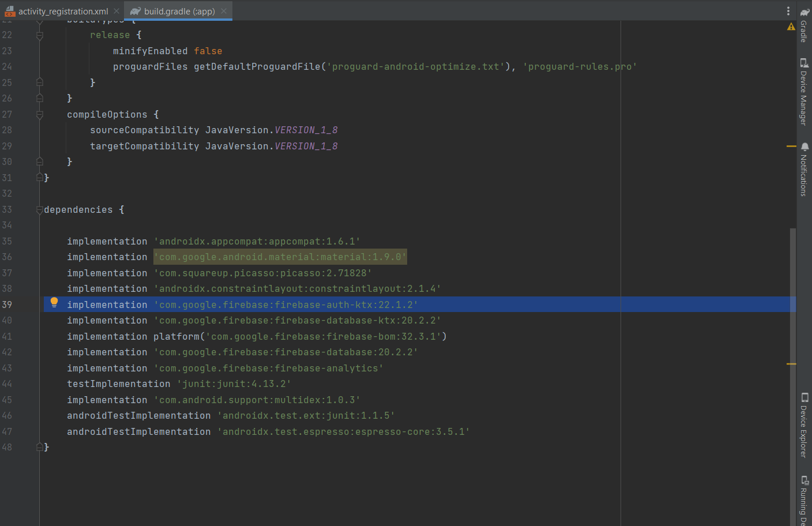Viewport: 812px width, 526px height.
Task: Click the yellow warning inspection icon
Action: pos(791,27)
